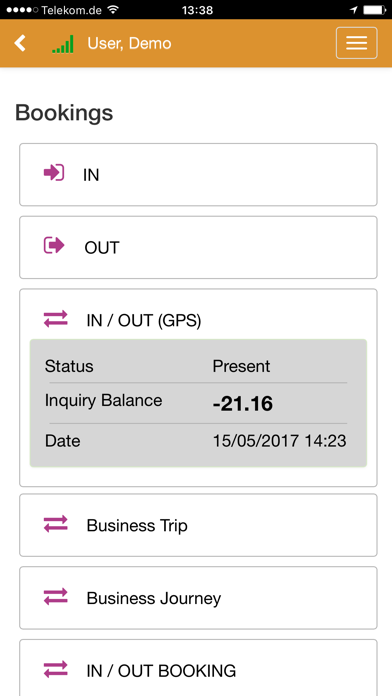This screenshot has width=392, height=696.
Task: Click the green signal strength icon
Action: pos(63,44)
